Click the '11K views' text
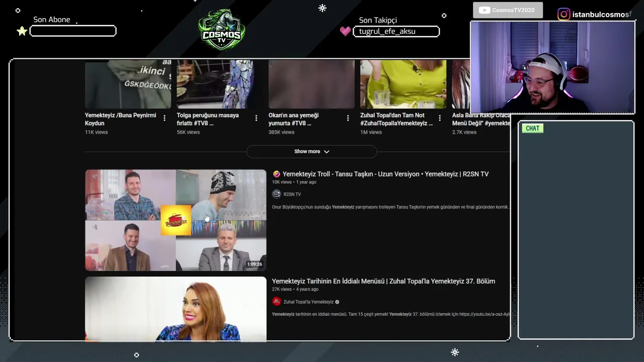Image resolution: width=644 pixels, height=362 pixels. [96, 132]
